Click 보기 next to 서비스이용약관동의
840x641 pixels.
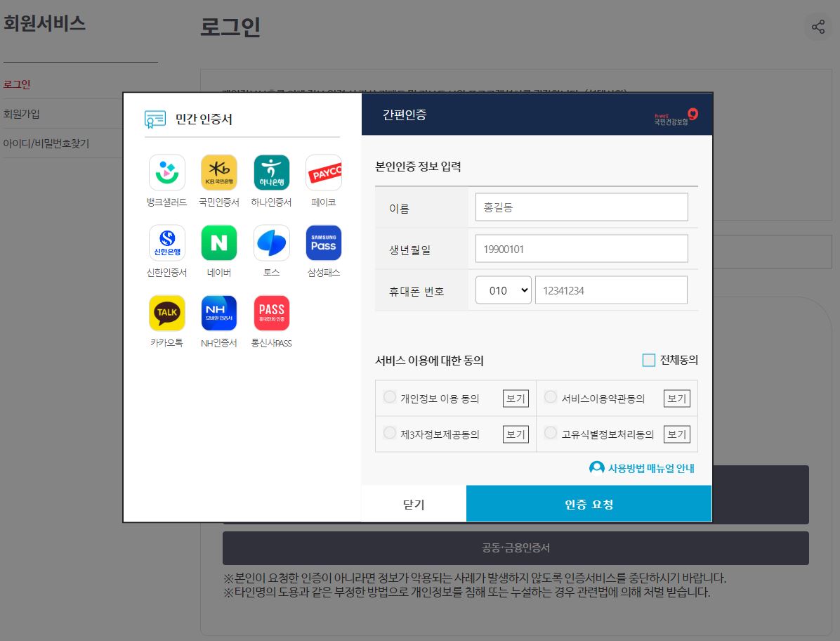676,398
